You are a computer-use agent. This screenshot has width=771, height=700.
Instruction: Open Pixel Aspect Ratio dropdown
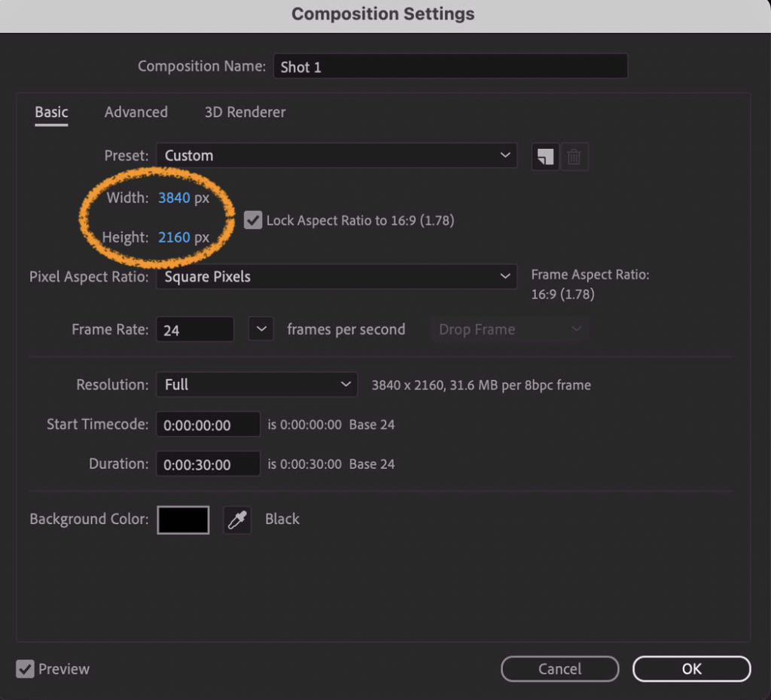pos(337,276)
